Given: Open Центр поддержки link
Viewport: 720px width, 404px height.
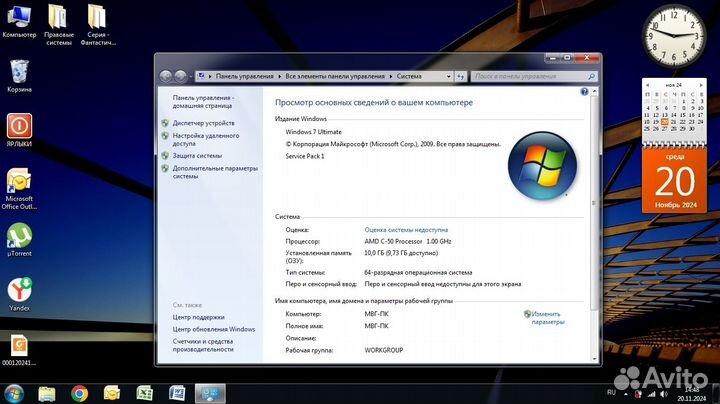Looking at the screenshot, I should click(198, 317).
